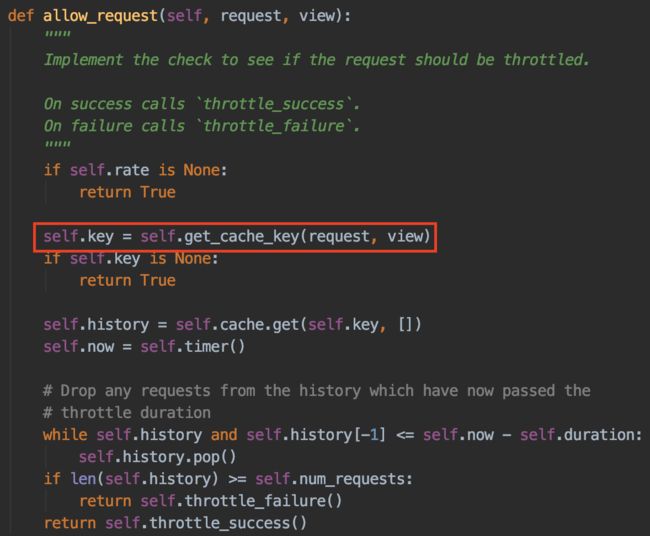The width and height of the screenshot is (650, 536).
Task: Click the line 'if self.key is None:'
Action: point(131,258)
